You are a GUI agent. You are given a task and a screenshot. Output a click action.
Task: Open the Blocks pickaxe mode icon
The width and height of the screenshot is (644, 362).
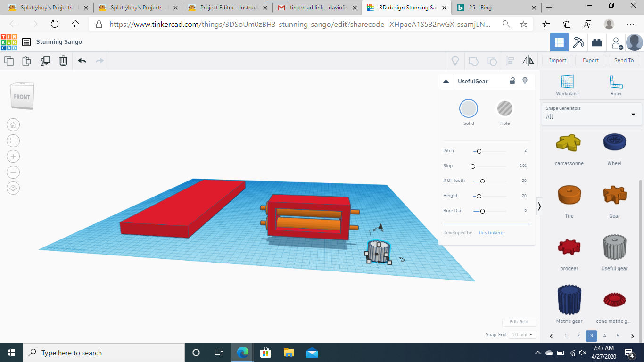578,42
